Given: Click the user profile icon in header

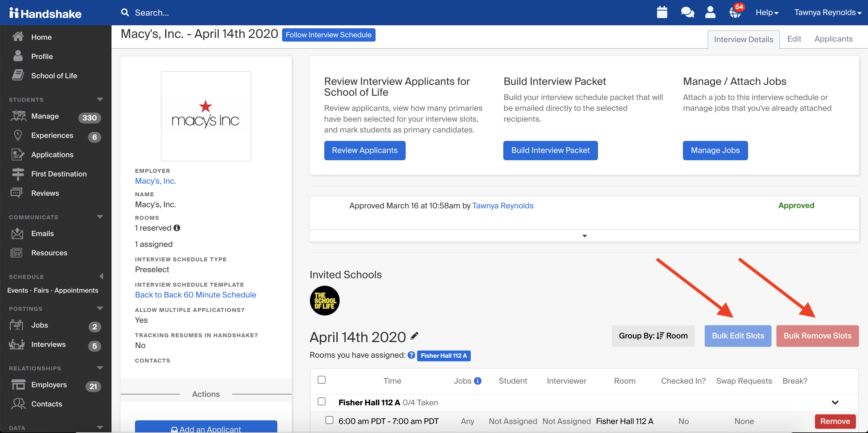Looking at the screenshot, I should (x=710, y=12).
